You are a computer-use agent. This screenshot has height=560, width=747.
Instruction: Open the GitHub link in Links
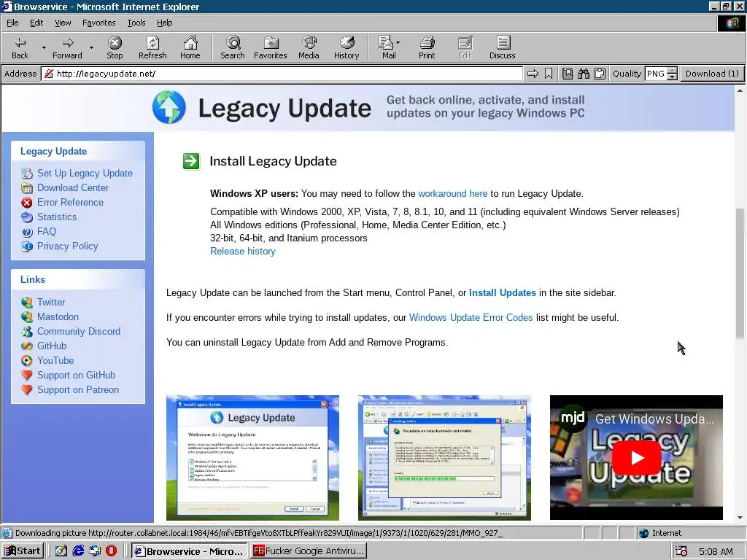tap(52, 346)
